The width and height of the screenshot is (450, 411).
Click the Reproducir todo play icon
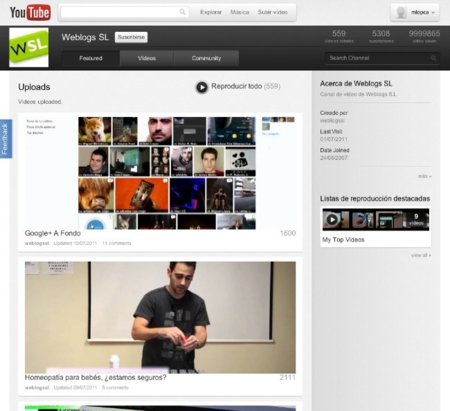pos(202,87)
